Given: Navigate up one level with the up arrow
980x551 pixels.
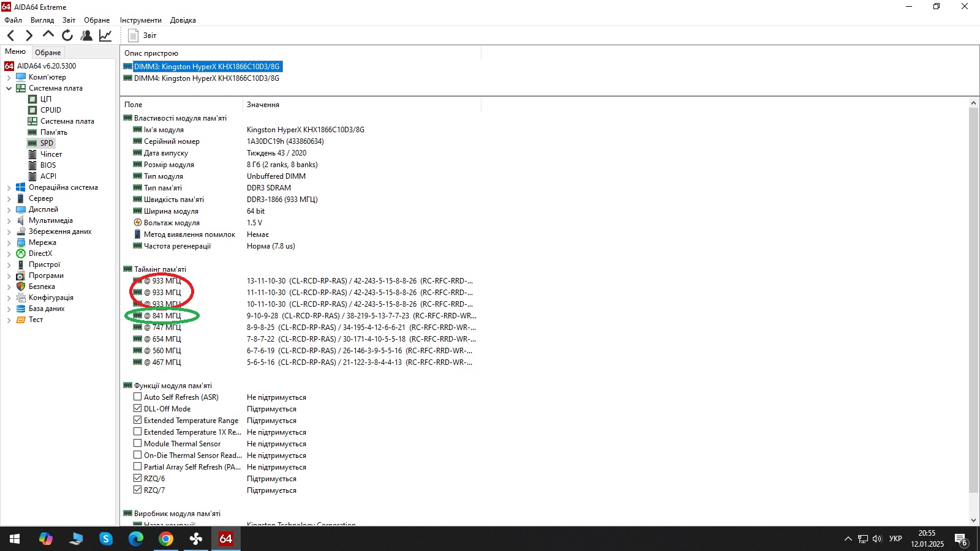Looking at the screenshot, I should [x=48, y=35].
